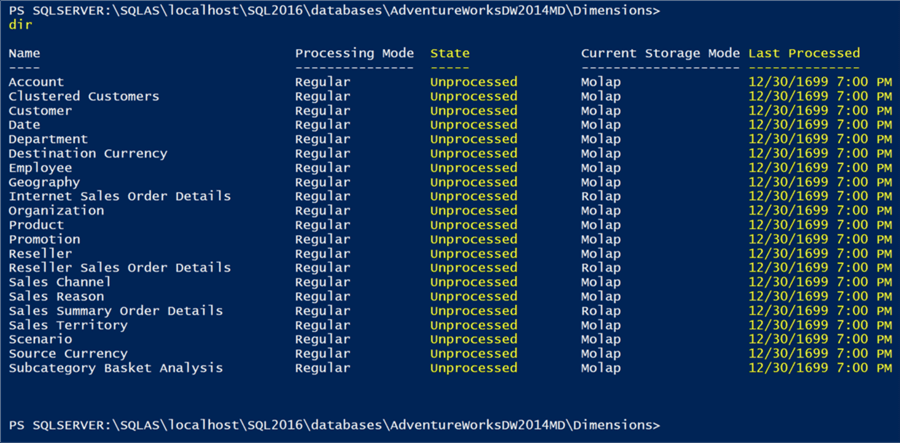Click the yellow 'State' column header

(x=450, y=53)
